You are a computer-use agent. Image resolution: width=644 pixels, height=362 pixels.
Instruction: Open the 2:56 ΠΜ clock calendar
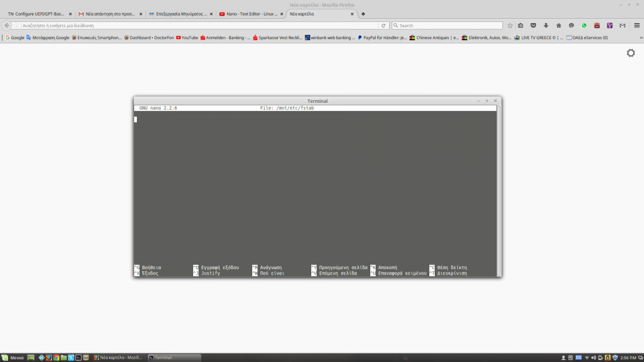tap(628, 357)
